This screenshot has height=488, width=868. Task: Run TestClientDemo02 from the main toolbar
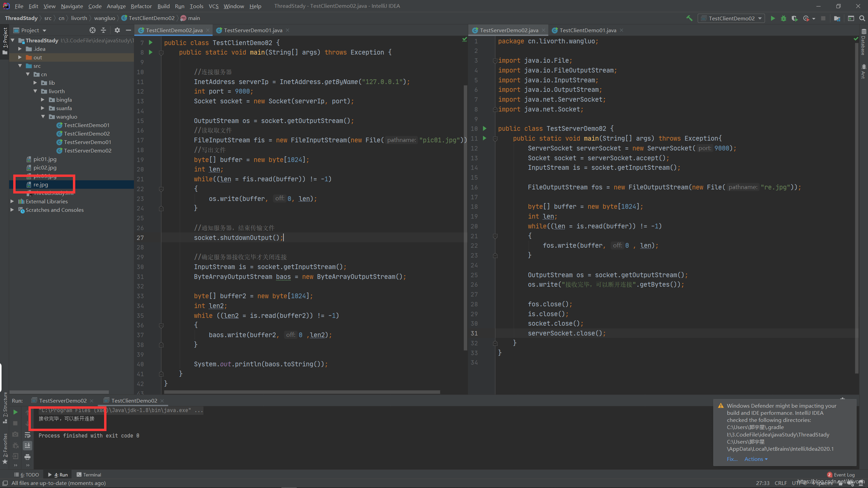pyautogui.click(x=773, y=18)
